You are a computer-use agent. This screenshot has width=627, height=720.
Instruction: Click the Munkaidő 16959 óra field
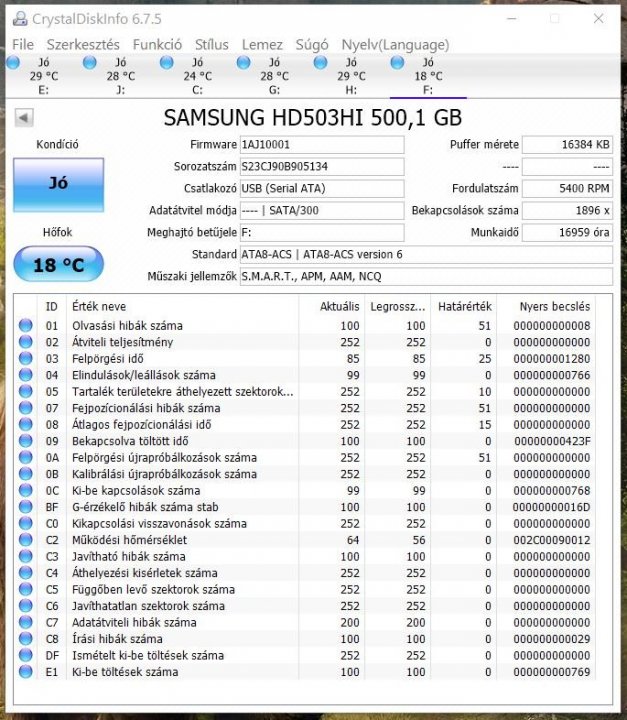click(x=567, y=233)
